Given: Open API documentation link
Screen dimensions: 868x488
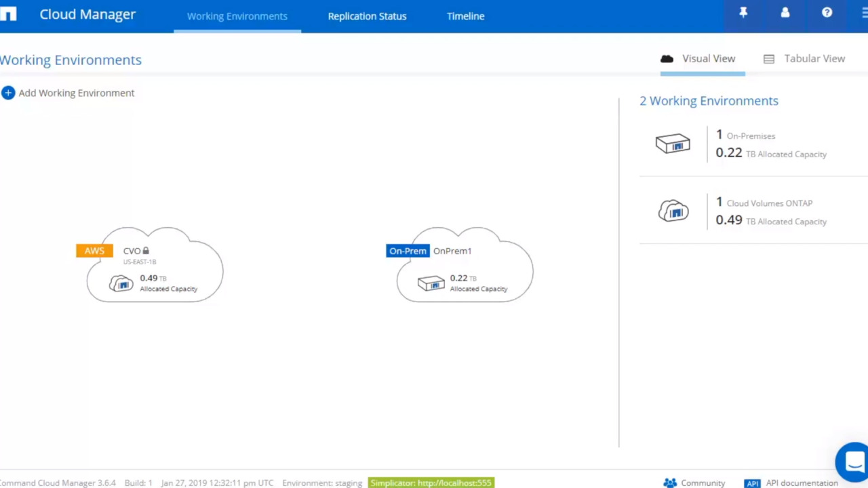Looking at the screenshot, I should 793,483.
